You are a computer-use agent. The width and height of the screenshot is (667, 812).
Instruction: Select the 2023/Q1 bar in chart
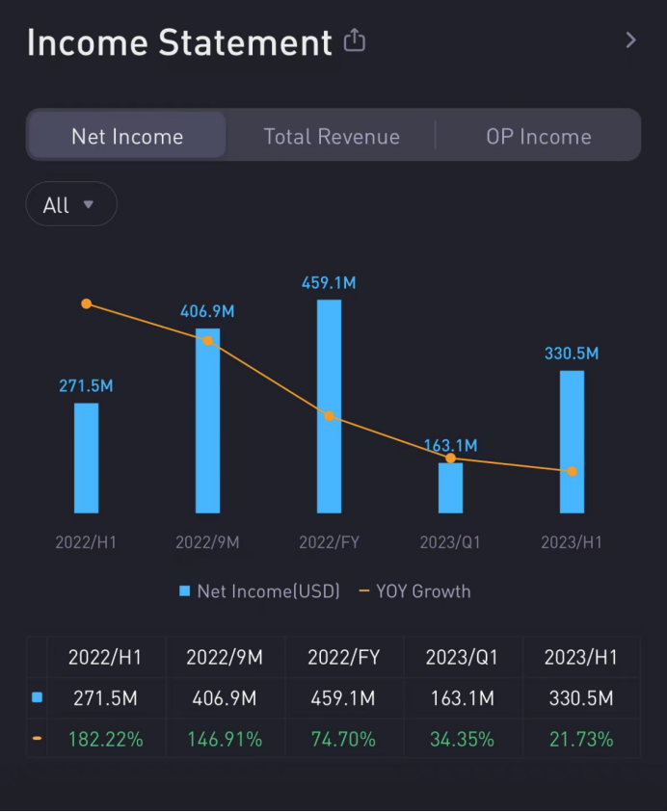[450, 487]
